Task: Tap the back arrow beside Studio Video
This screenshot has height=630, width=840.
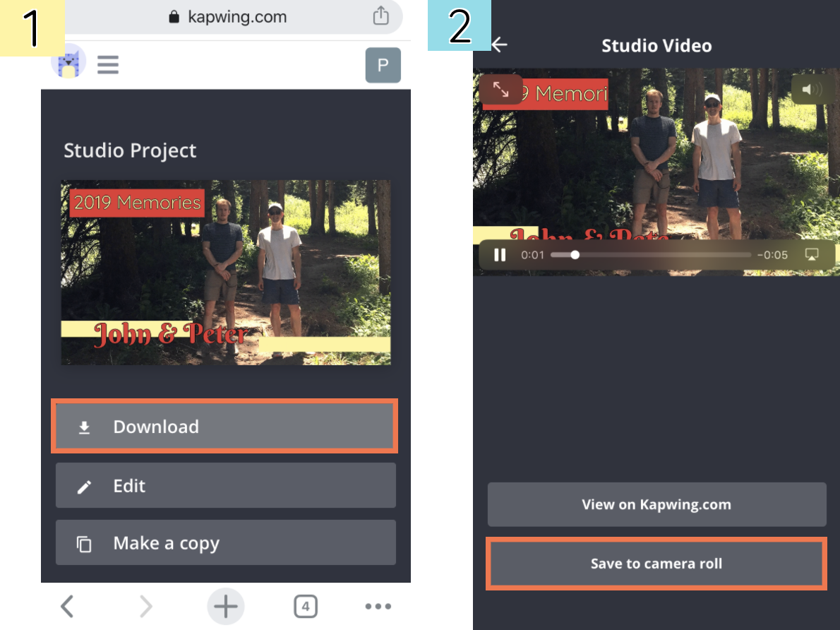Action: pyautogui.click(x=500, y=45)
